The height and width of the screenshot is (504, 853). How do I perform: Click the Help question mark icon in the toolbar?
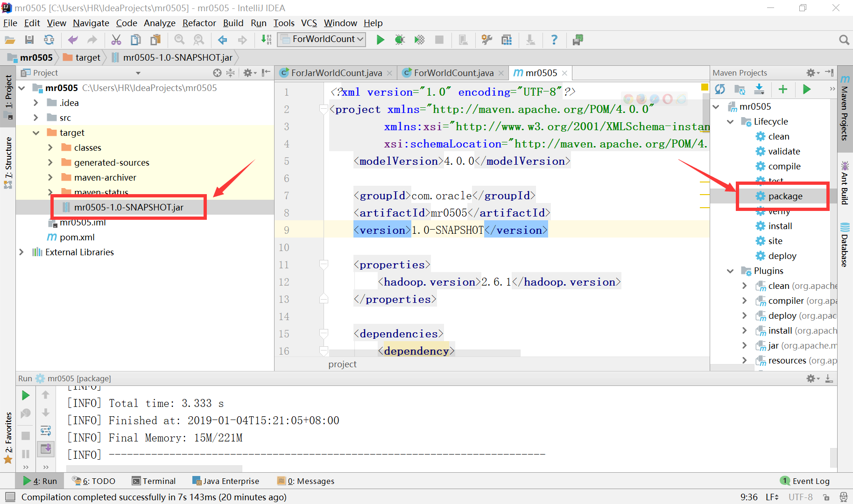click(x=554, y=40)
